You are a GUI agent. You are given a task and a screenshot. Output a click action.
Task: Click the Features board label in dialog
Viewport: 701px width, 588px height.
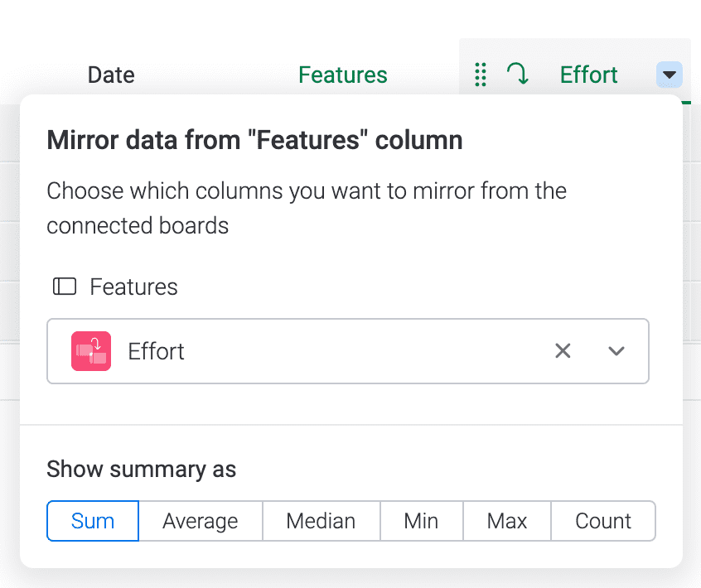point(133,287)
